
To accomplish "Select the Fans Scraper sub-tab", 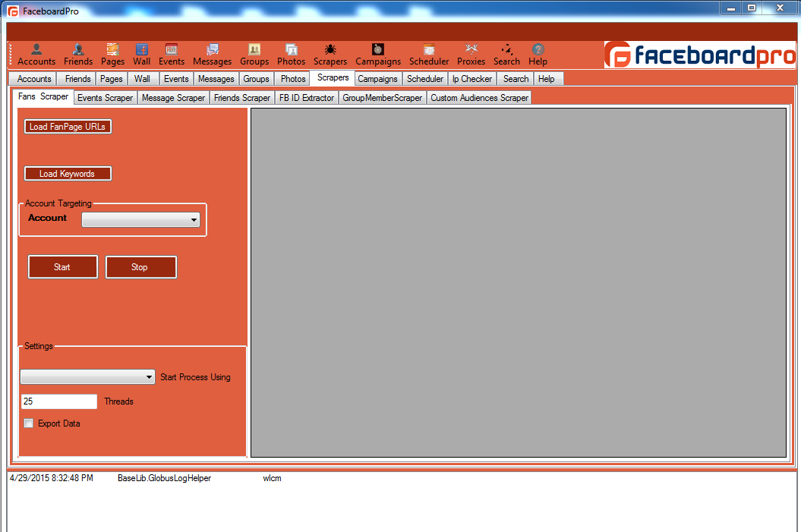I will [x=43, y=96].
